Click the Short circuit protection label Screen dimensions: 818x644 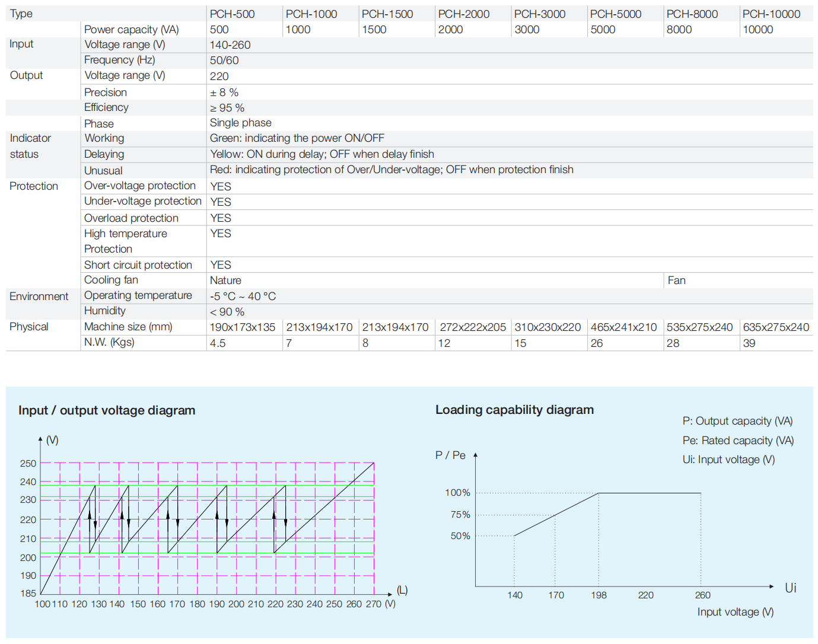tap(138, 265)
